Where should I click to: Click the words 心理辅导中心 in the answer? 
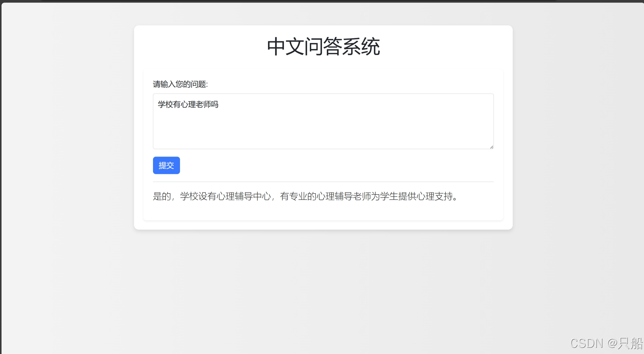(244, 196)
